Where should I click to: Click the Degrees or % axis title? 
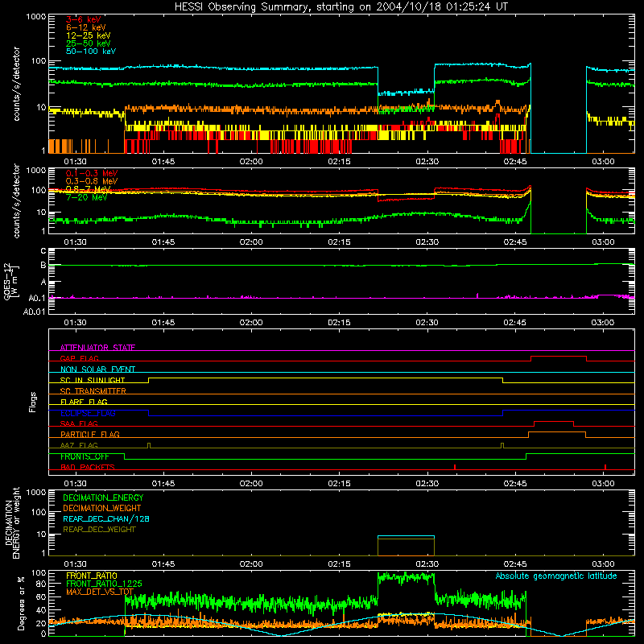pyautogui.click(x=21, y=603)
